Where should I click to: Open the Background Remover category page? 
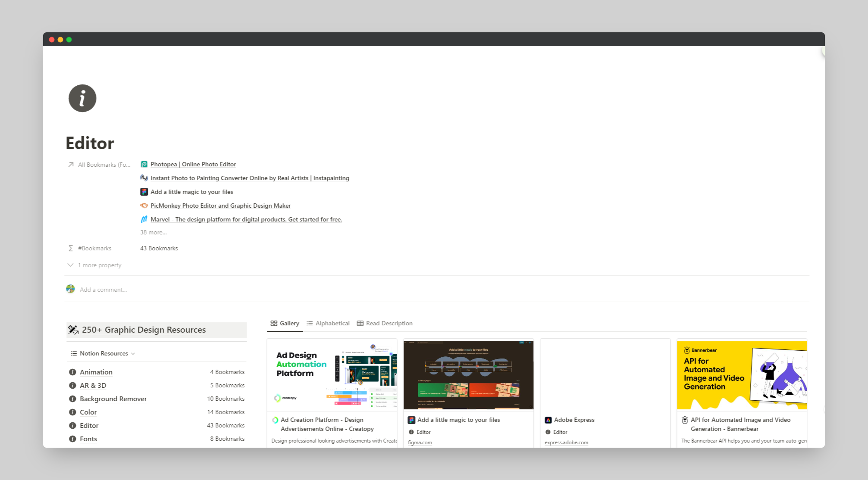click(x=113, y=399)
